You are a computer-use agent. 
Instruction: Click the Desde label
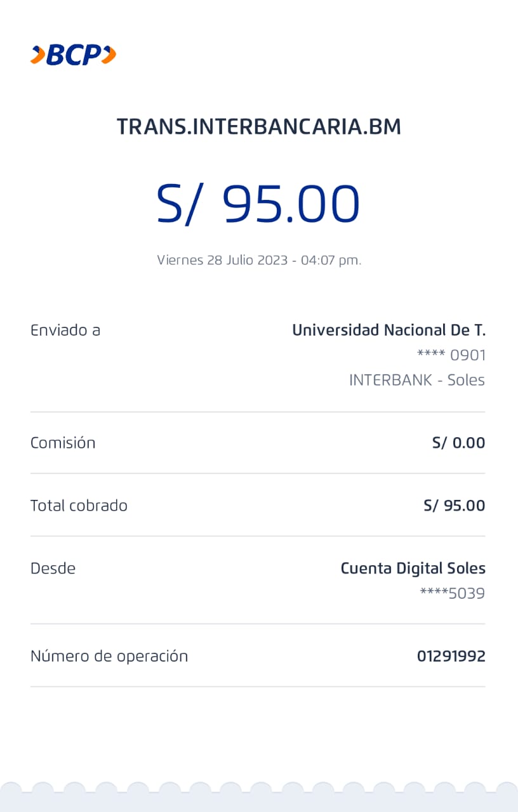click(53, 568)
